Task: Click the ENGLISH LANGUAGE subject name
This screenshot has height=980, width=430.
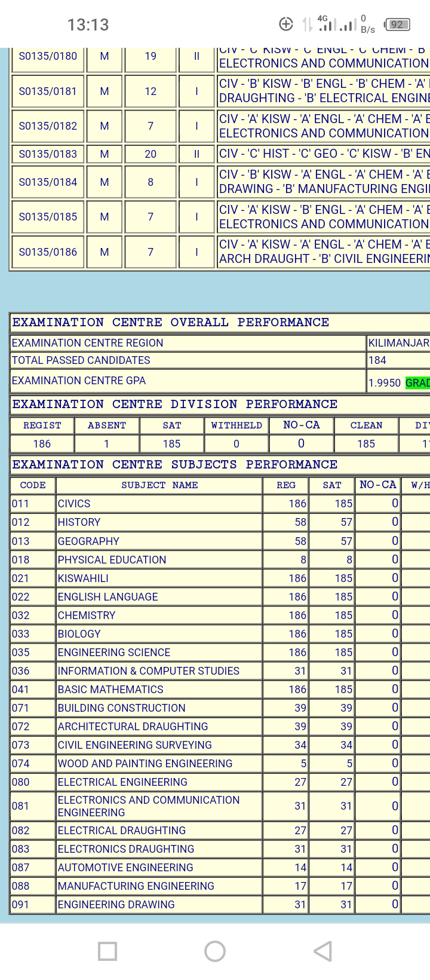Action: coord(108,597)
